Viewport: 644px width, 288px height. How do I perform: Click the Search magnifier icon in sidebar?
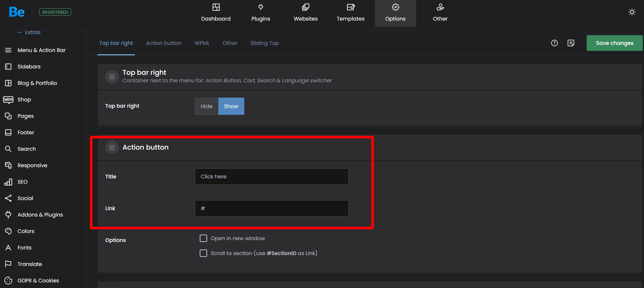tap(8, 149)
